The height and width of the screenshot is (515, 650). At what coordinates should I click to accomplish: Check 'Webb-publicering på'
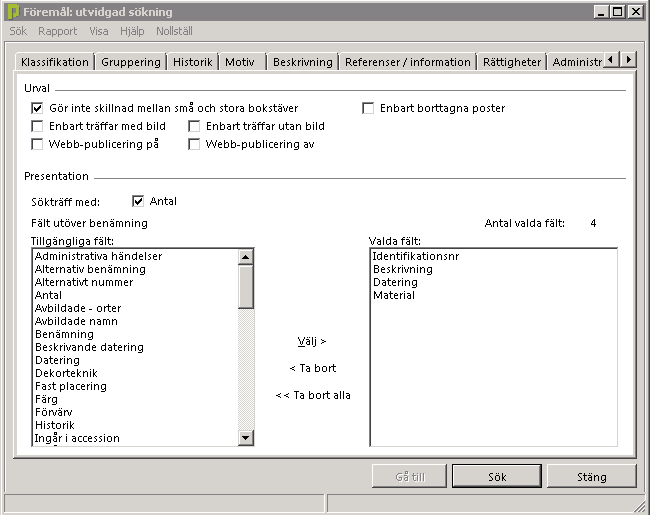pos(37,144)
